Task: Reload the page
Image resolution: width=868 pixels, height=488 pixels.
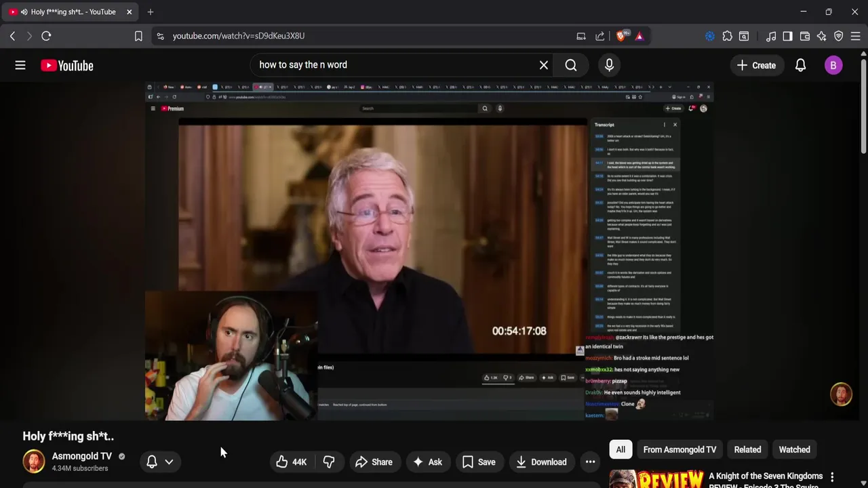Action: (46, 36)
